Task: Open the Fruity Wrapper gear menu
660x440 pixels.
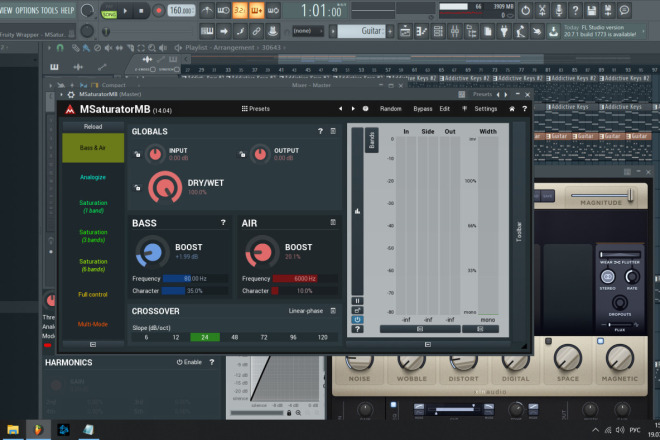Action: (x=71, y=95)
